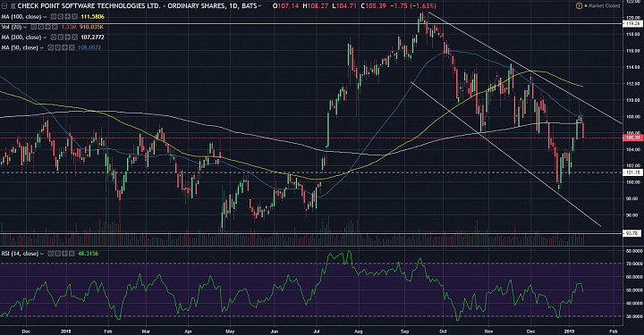Click the Sep label on time axis
This screenshot has width=644, height=335.
coord(405,331)
